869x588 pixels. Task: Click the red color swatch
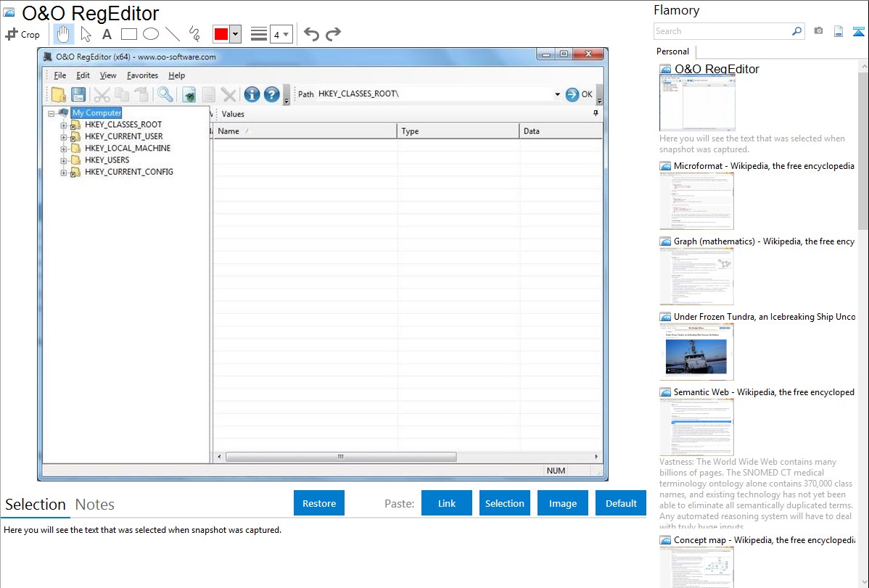pos(221,34)
